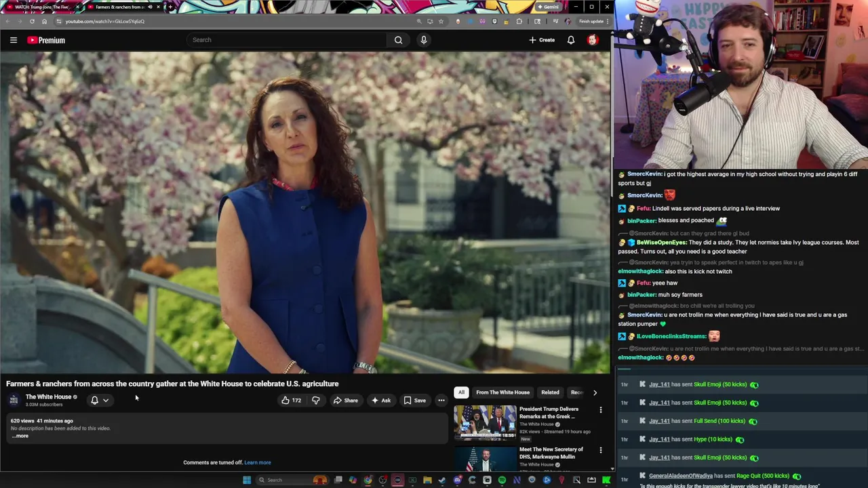
Task: Click the search magnifier button
Action: [399, 40]
